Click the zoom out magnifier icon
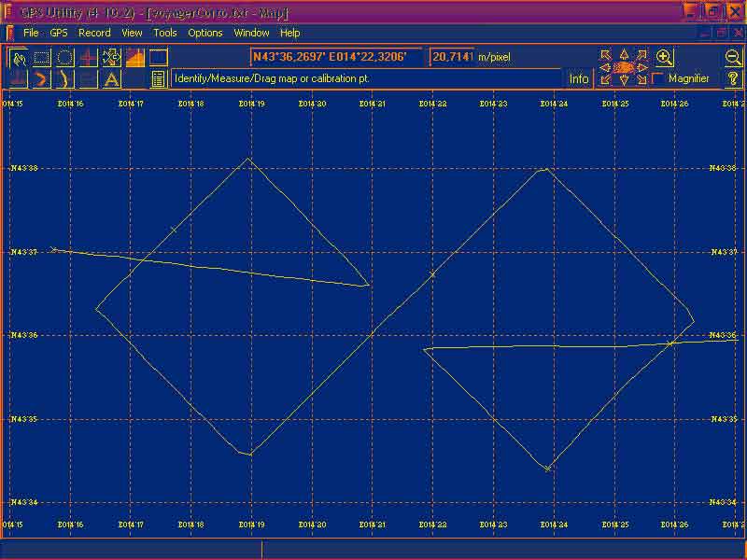 733,57
